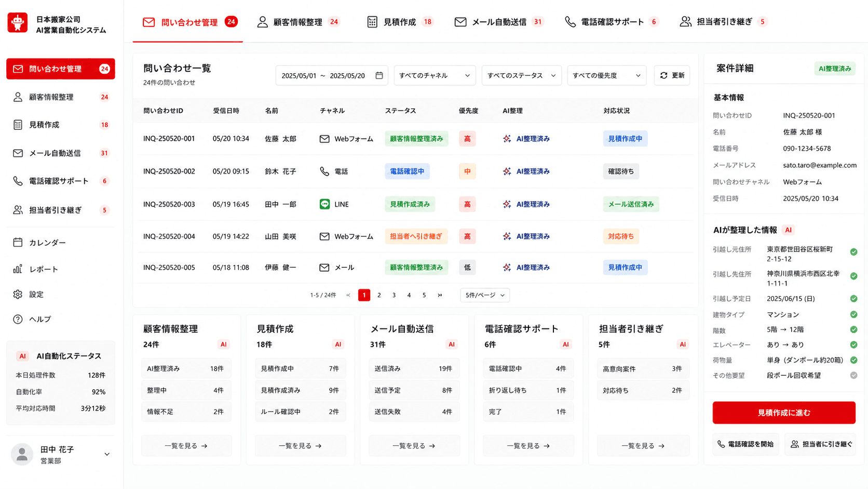Viewport: 868px width, 489px height.
Task: Click the envelope channel icon in row INQ-250520-001
Action: pos(324,139)
